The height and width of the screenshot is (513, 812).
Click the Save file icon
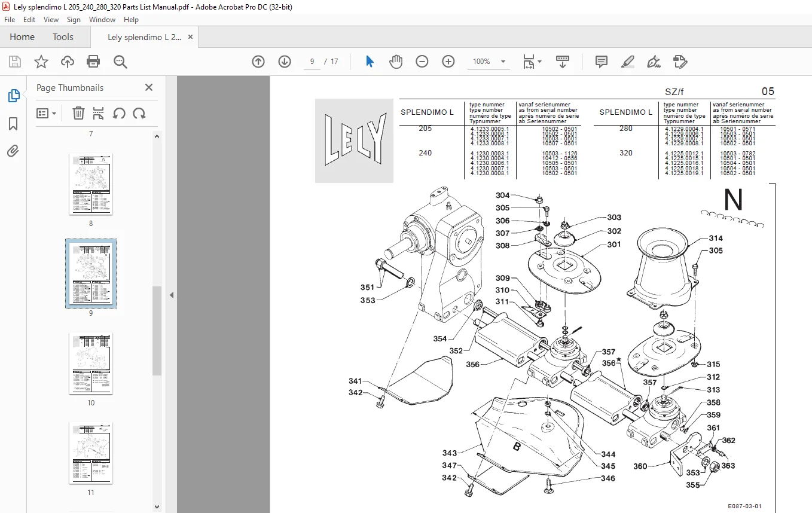(15, 62)
